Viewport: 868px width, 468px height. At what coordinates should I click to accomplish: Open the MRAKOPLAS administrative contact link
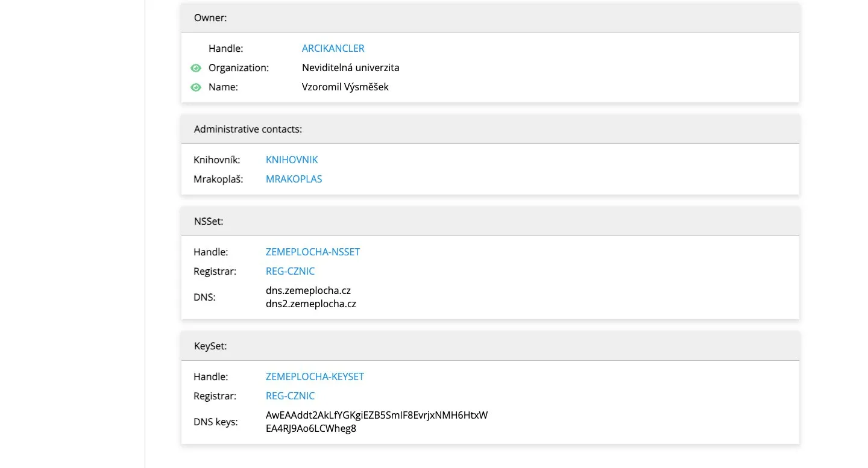[294, 179]
